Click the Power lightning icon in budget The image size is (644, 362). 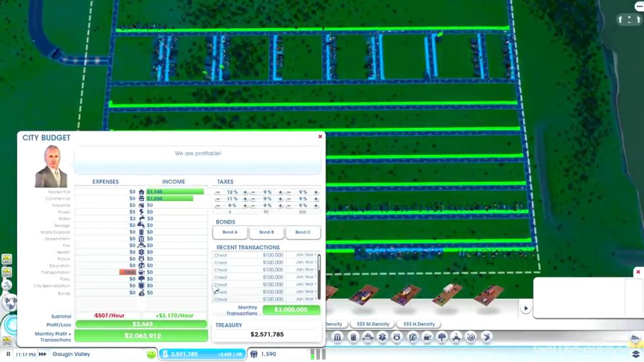141,212
